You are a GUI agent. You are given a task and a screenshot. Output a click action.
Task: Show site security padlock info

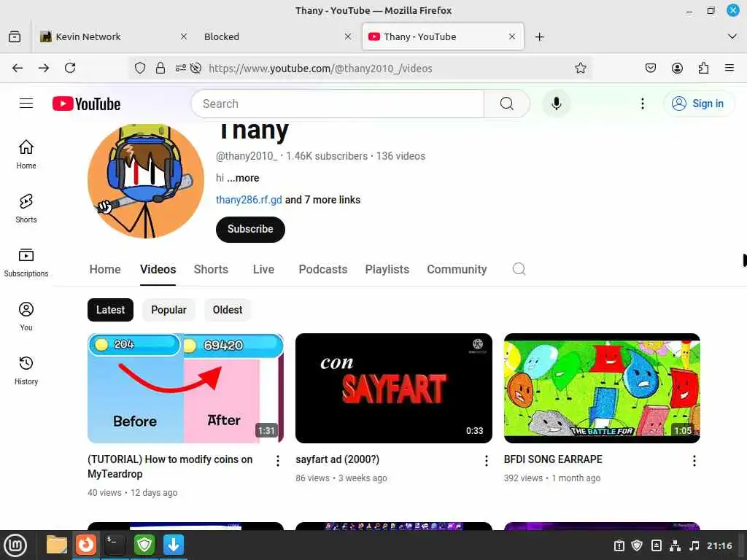(160, 68)
